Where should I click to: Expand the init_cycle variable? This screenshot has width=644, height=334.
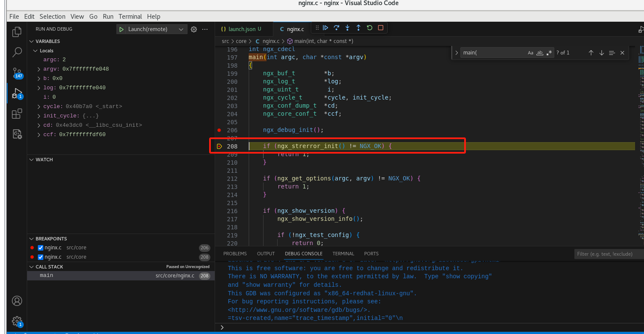[x=39, y=116]
